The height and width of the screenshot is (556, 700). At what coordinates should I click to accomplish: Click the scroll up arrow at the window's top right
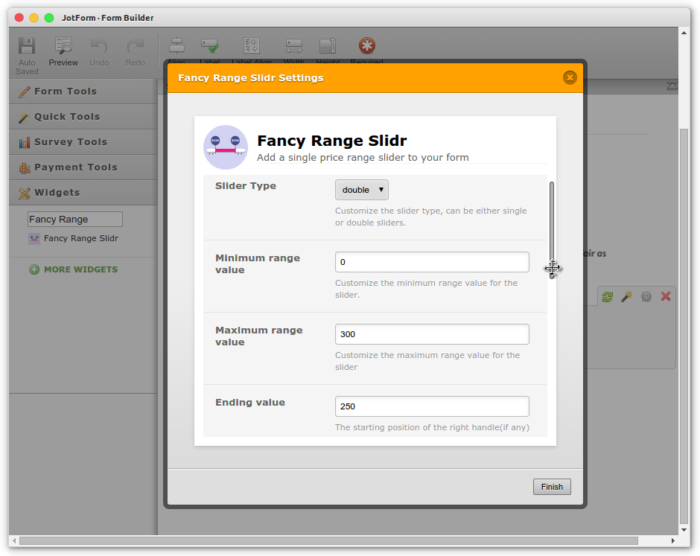(683, 33)
